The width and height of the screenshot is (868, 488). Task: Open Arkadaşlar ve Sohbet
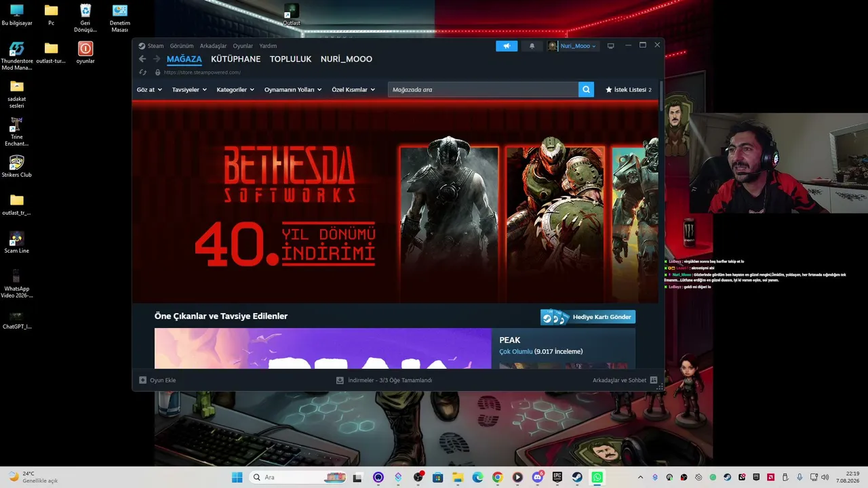625,380
